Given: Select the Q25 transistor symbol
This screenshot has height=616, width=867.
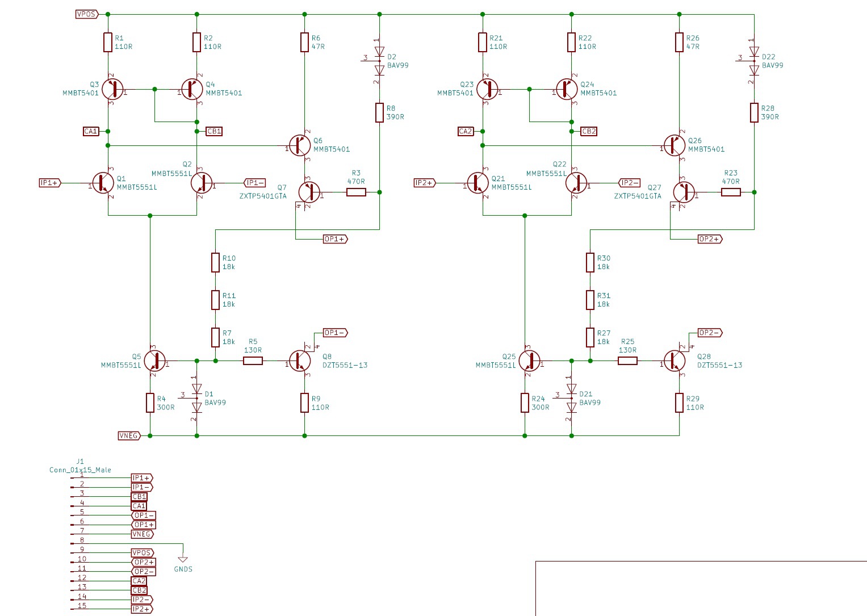Looking at the screenshot, I should (529, 361).
